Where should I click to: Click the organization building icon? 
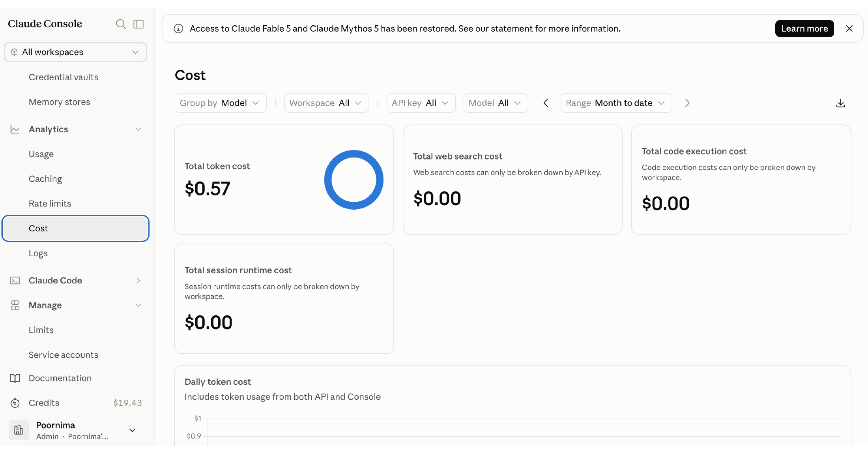click(19, 430)
